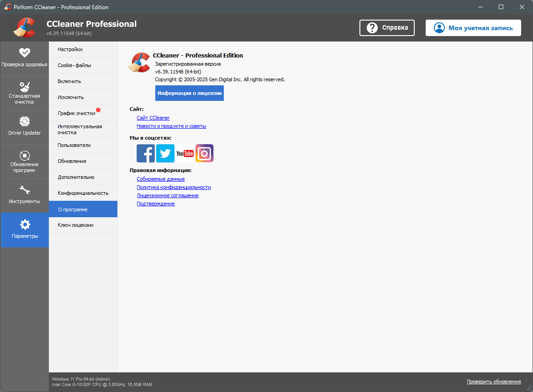The width and height of the screenshot is (533, 392).
Task: Click the red notification dot on График очистки
Action: pyautogui.click(x=98, y=110)
